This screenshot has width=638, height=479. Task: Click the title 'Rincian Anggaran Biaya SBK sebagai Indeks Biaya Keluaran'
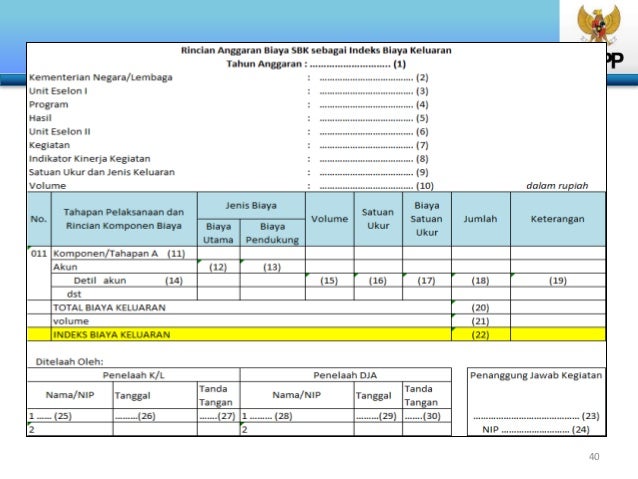pyautogui.click(x=316, y=50)
